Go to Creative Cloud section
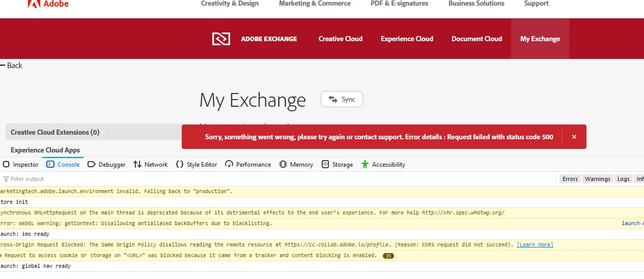 point(341,39)
